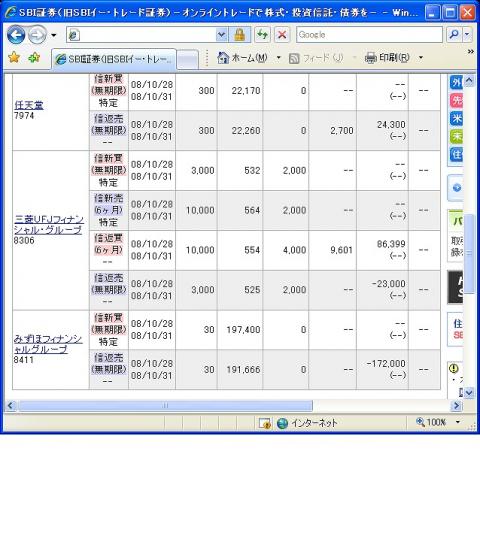This screenshot has width=480, height=557.
Task: Expand the address bar history dropdown
Action: (x=222, y=35)
